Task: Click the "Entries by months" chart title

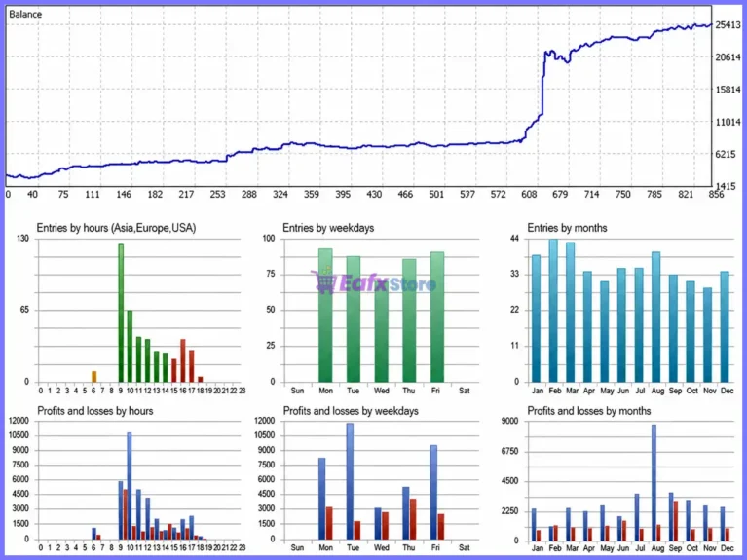Action: click(x=567, y=228)
